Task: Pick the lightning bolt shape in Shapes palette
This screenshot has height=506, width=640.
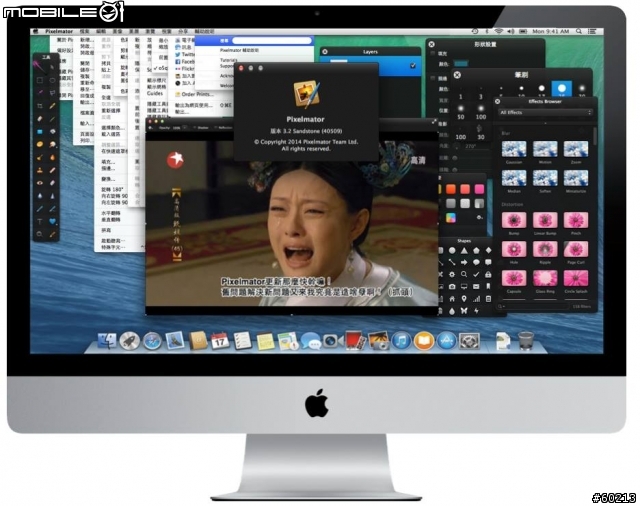Action: pyautogui.click(x=476, y=311)
